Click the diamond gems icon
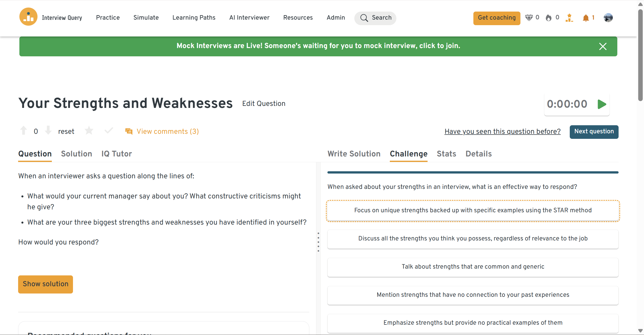The width and height of the screenshot is (644, 335). click(x=529, y=18)
